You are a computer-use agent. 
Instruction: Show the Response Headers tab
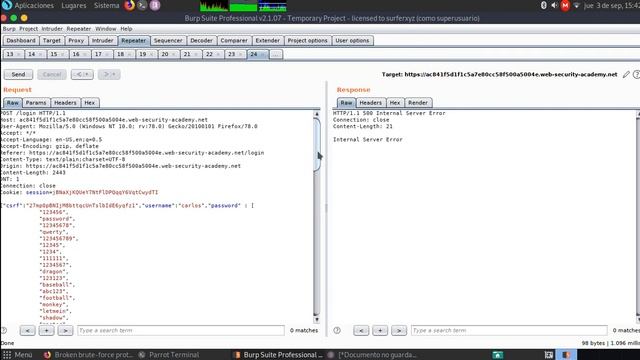(371, 103)
